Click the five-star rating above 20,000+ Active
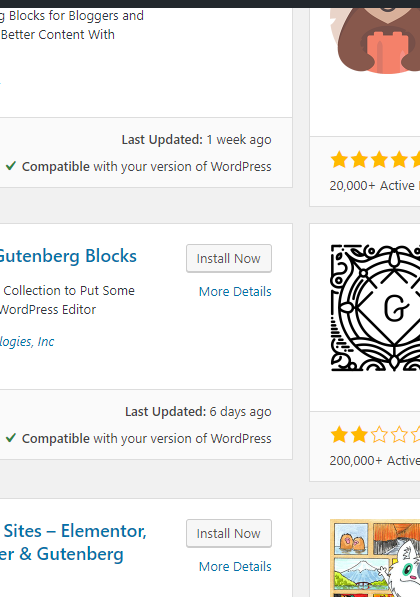Screen dimensions: 420x597 pos(375,160)
